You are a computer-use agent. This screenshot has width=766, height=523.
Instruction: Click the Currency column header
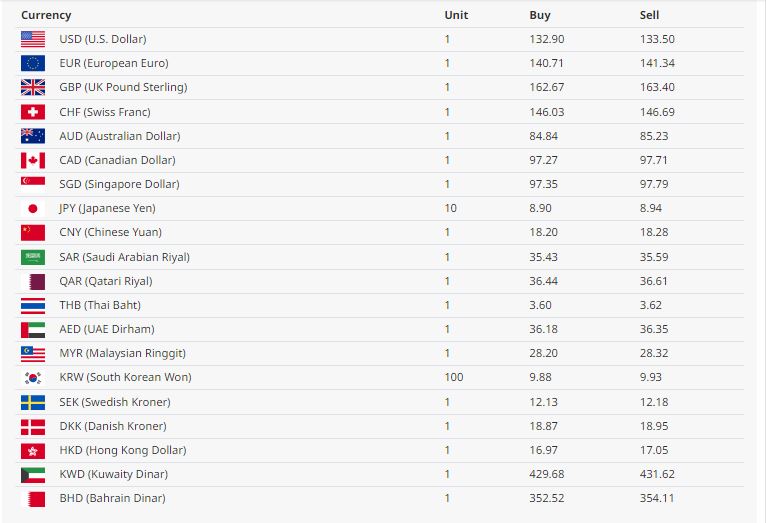46,15
